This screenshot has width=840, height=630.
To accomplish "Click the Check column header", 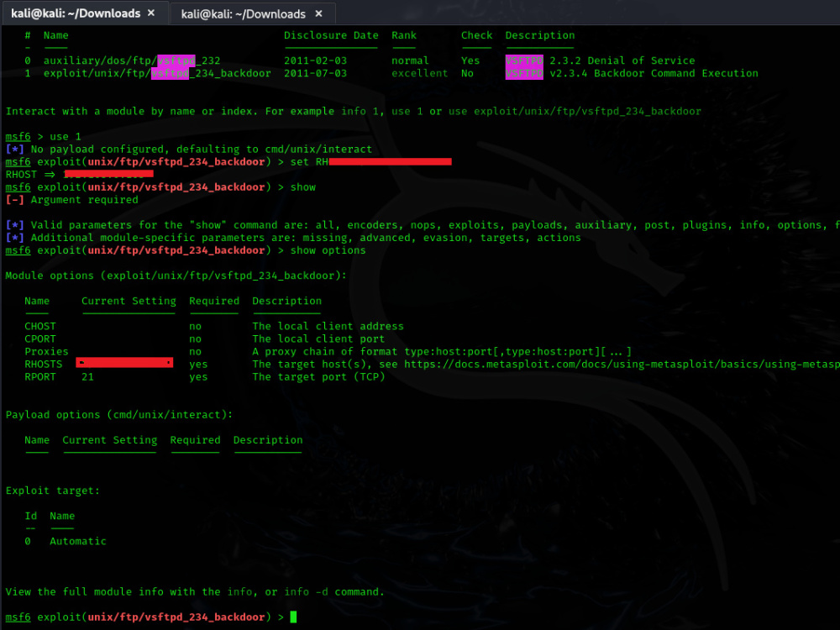I will (x=477, y=35).
